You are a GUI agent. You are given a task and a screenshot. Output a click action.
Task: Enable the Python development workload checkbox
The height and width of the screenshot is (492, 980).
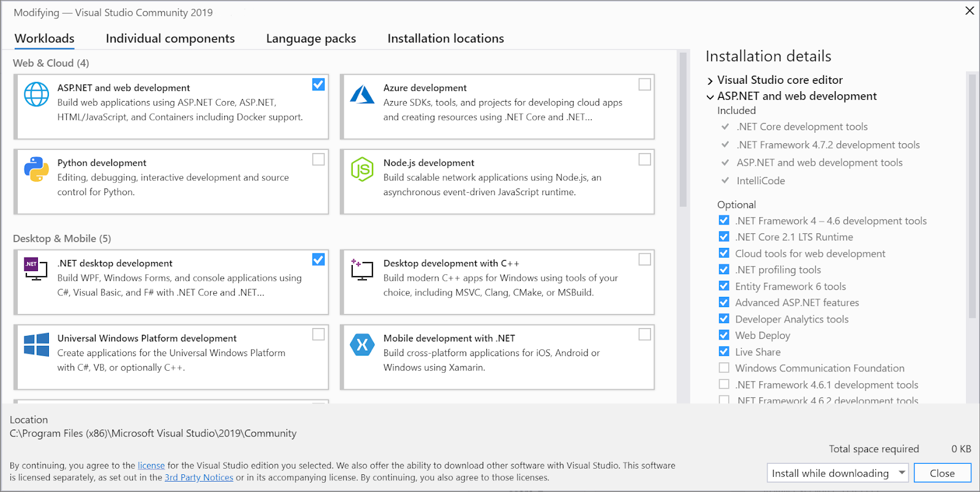(x=318, y=159)
